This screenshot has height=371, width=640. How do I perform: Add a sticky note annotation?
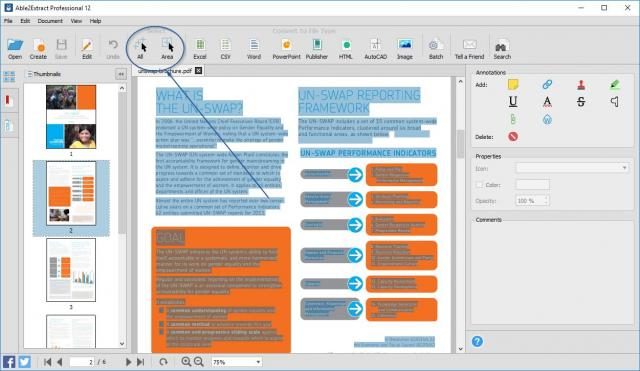(x=513, y=84)
